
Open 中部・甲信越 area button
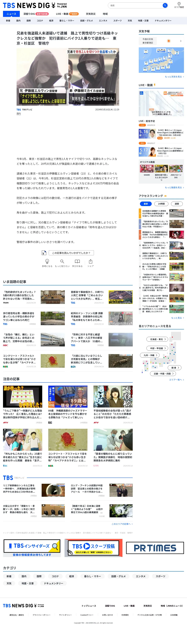tap(157, 348)
